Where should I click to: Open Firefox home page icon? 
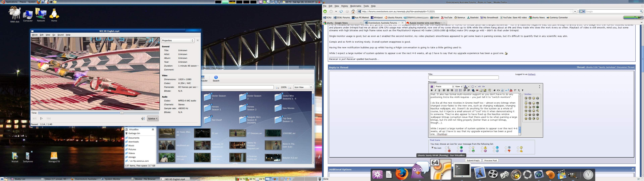point(353,12)
